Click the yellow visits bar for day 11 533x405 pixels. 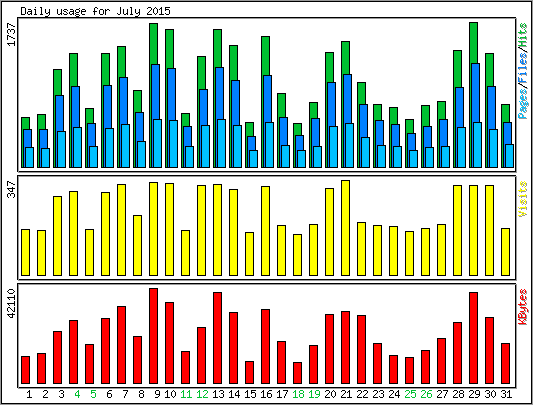pos(185,253)
